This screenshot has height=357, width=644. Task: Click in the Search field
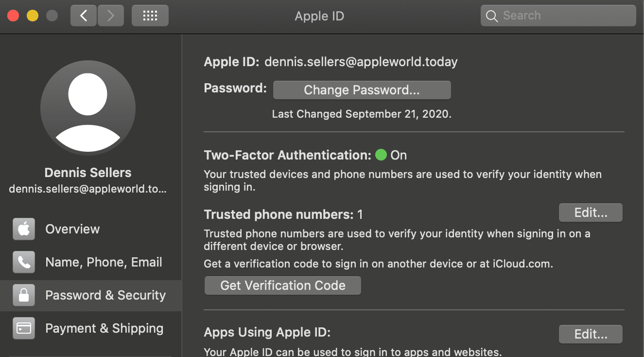point(564,16)
